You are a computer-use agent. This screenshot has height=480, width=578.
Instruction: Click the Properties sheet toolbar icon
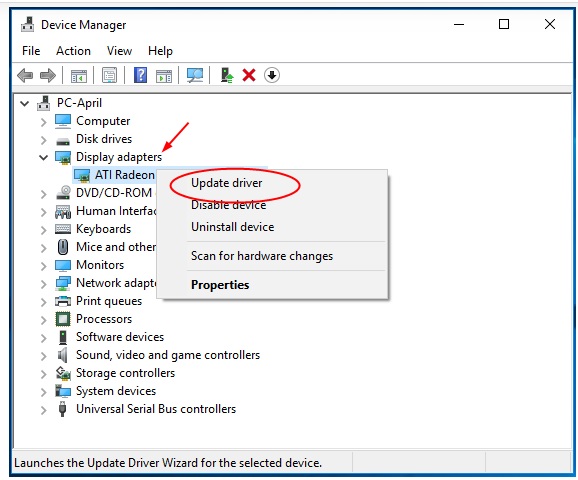[109, 76]
